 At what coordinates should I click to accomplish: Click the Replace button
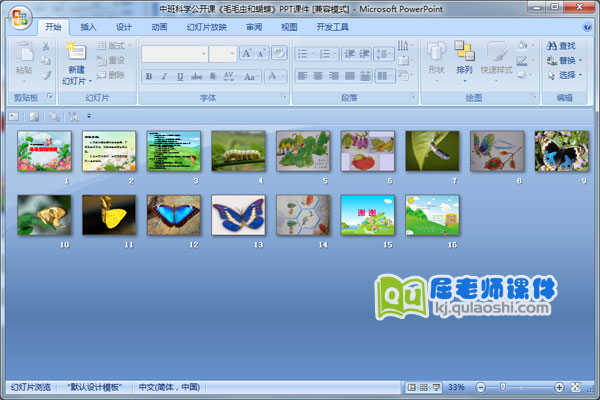tap(564, 60)
